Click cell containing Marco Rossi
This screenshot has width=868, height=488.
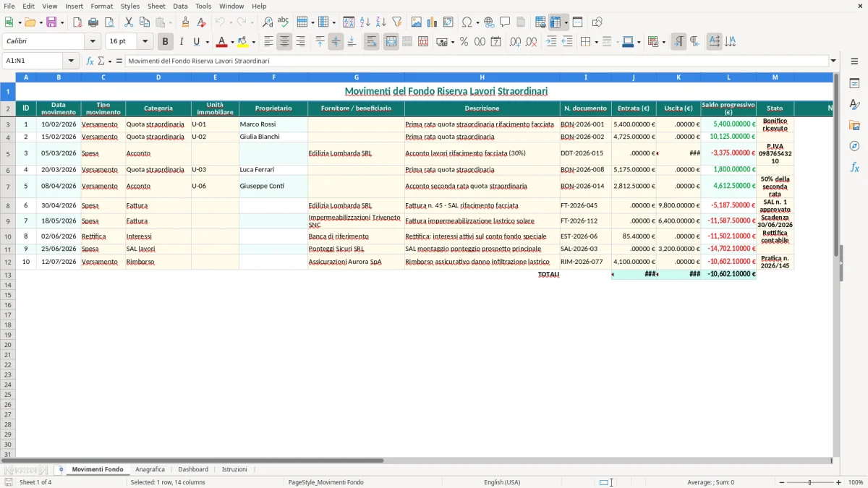[273, 124]
